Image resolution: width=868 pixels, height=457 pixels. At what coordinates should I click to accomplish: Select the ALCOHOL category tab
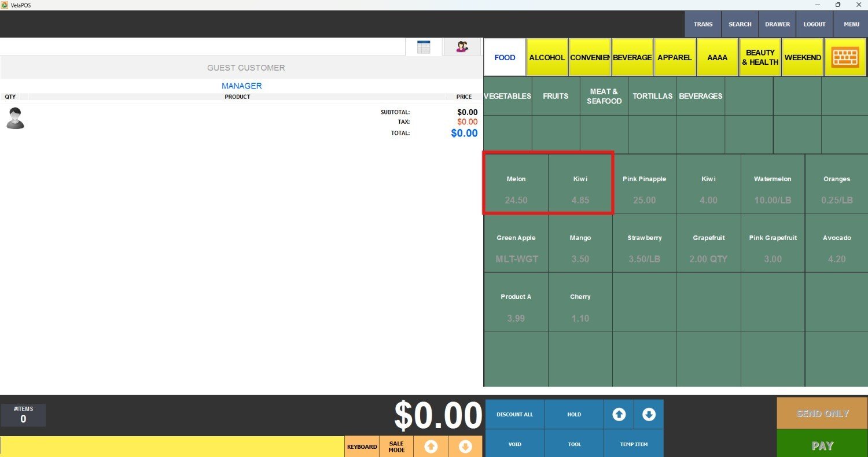(547, 57)
